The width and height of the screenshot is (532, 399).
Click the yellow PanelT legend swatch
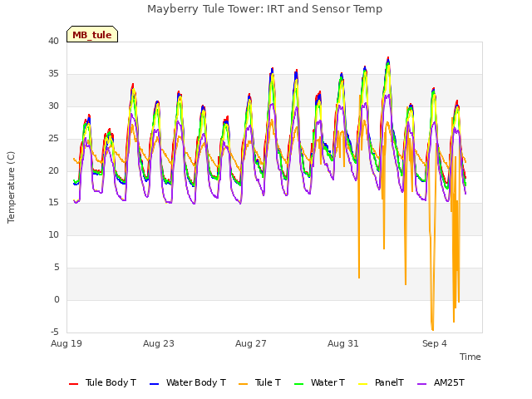(x=363, y=384)
